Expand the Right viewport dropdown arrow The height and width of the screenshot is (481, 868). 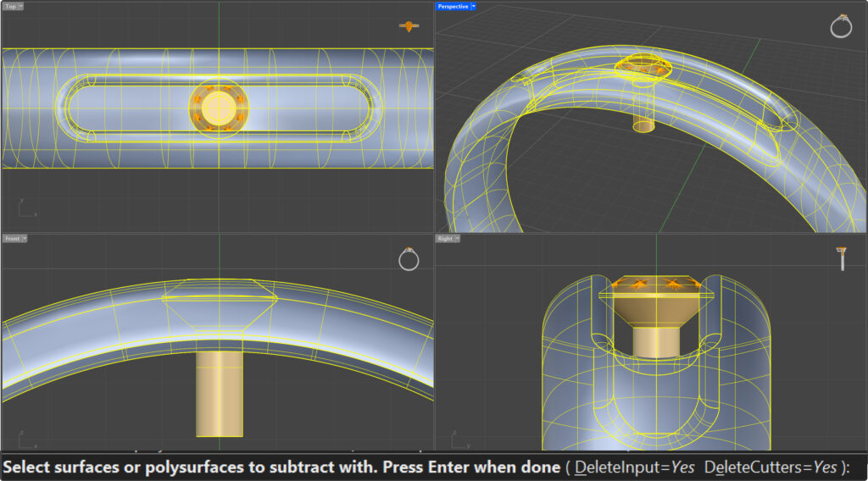point(456,239)
